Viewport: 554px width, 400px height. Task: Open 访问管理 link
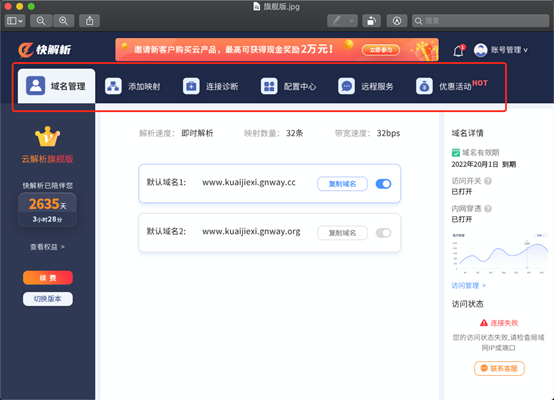point(468,286)
